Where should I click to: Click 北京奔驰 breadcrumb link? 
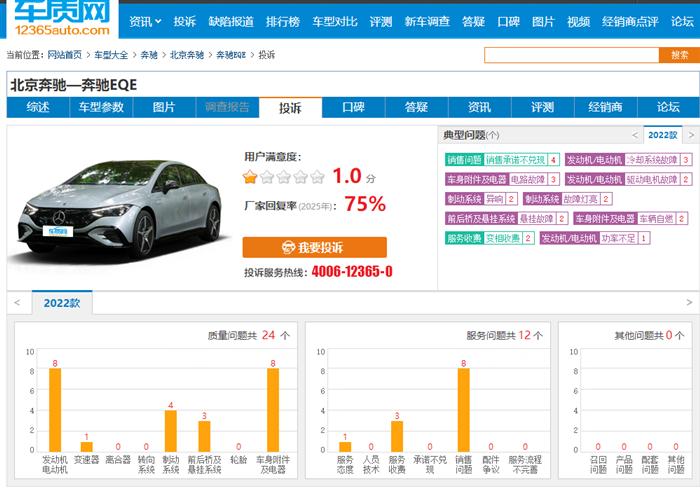click(x=187, y=55)
